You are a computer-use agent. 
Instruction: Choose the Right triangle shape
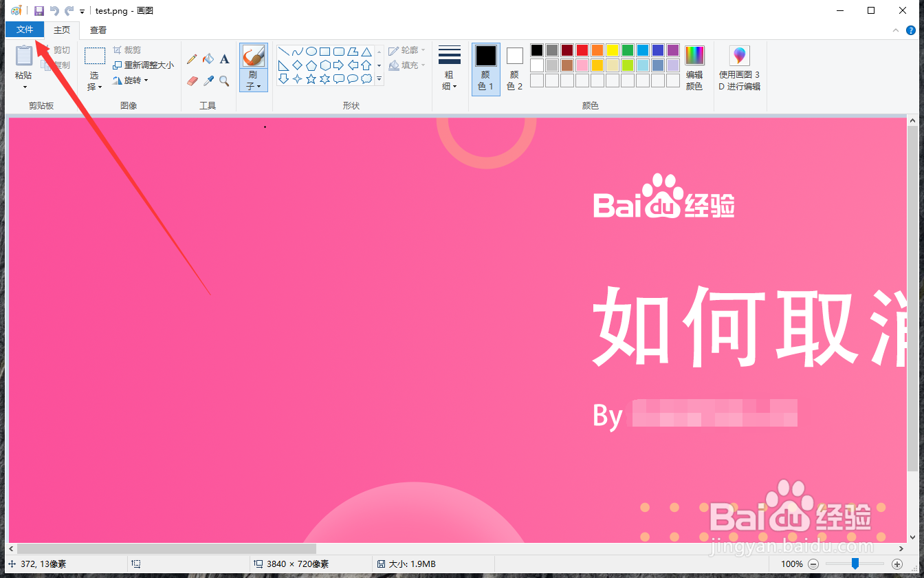[x=283, y=65]
